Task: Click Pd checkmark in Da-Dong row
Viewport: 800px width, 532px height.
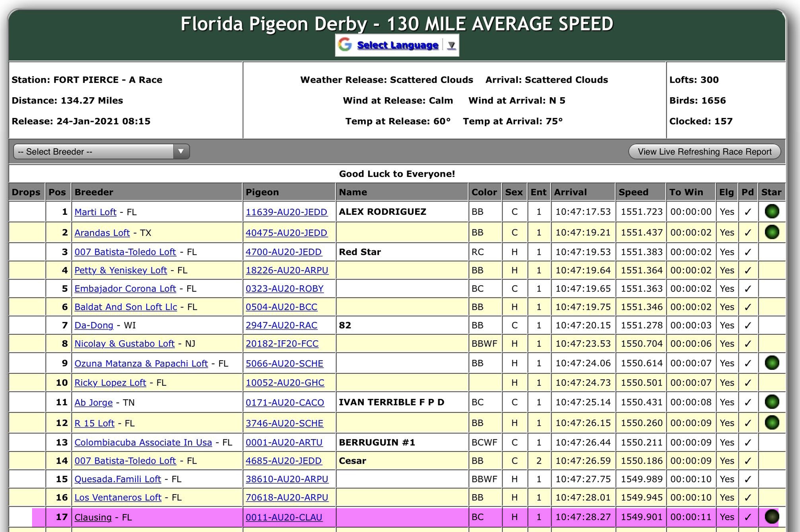Action: pyautogui.click(x=748, y=325)
